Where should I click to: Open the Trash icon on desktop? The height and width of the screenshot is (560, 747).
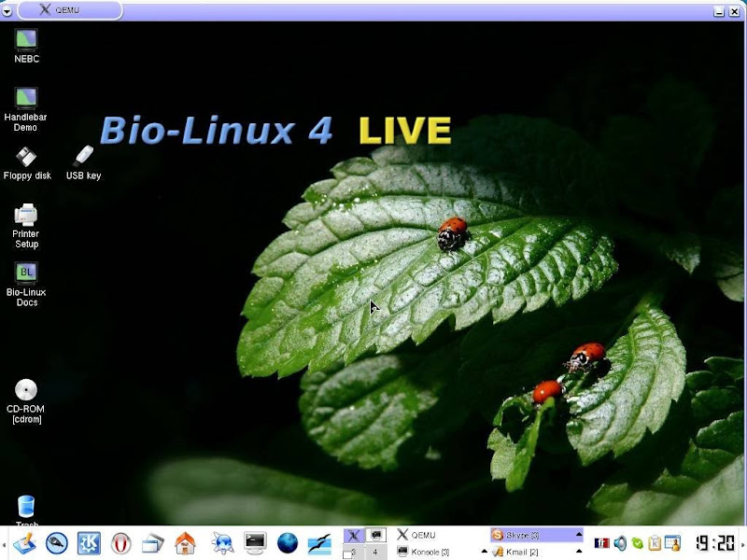tap(26, 511)
